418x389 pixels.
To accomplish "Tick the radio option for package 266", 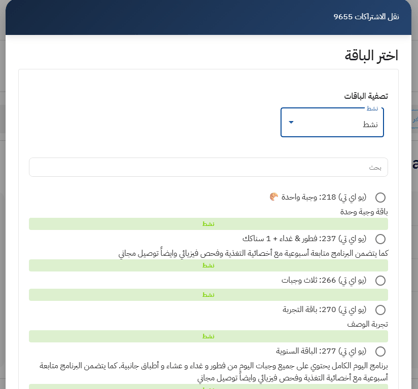I will [x=380, y=281].
